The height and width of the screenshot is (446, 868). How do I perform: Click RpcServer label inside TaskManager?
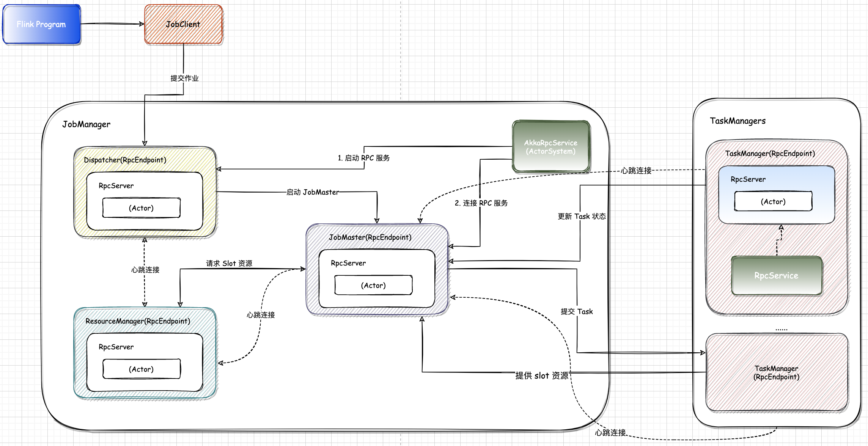click(x=748, y=179)
